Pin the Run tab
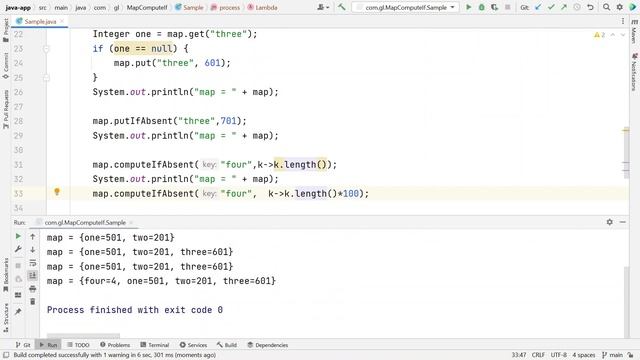Screen dimensions: 640x360 tap(18, 312)
